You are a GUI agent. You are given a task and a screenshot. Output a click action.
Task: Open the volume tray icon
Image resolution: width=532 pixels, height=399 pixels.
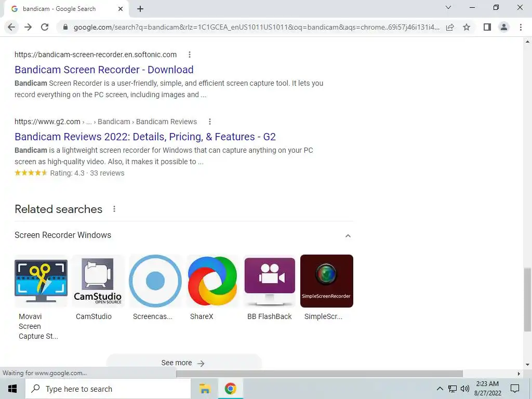(464, 389)
